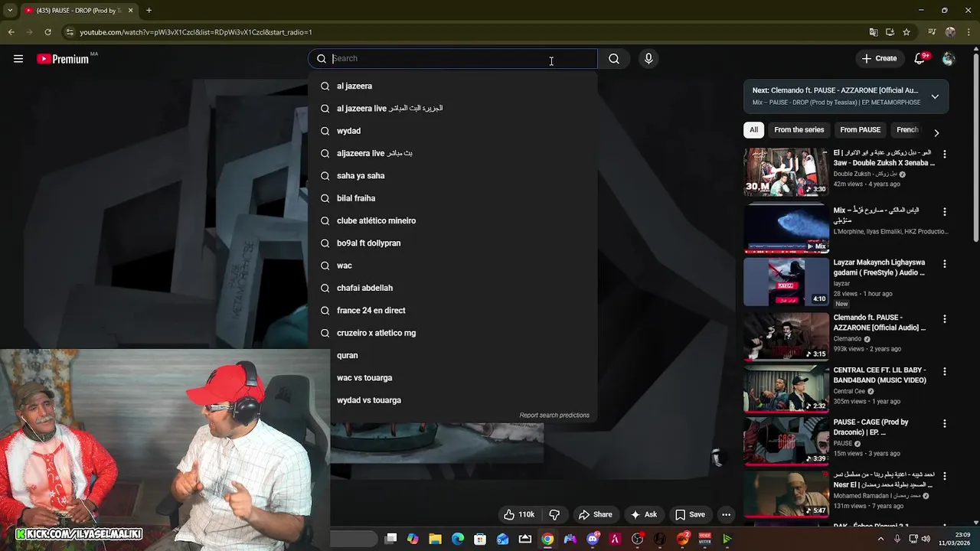Image resolution: width=980 pixels, height=551 pixels.
Task: Select suggestion "clube atlético mineiro"
Action: [x=452, y=220]
